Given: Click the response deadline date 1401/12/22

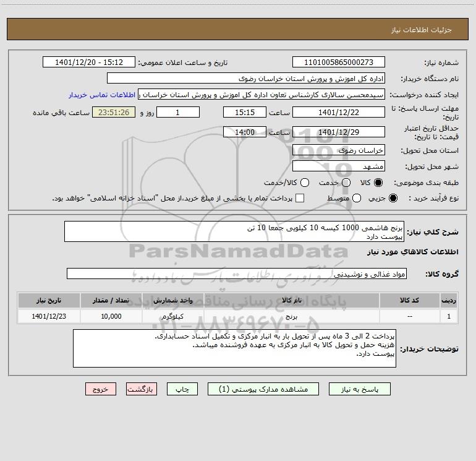Looking at the screenshot, I should 339,112.
